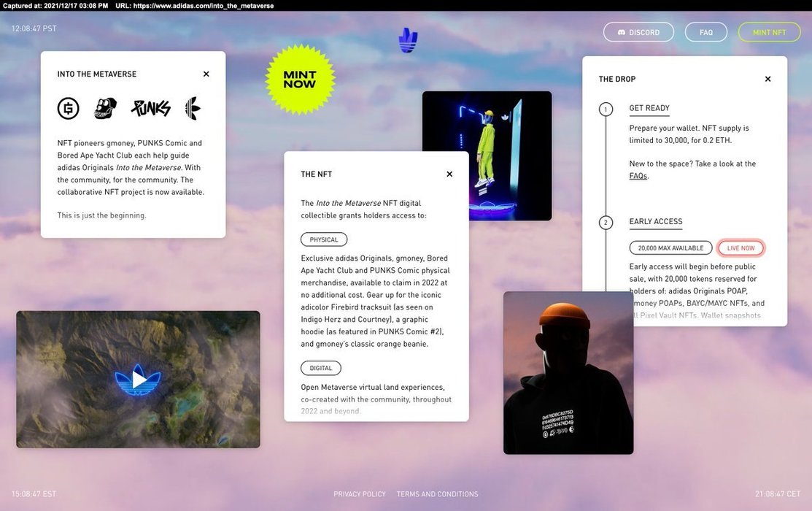Click the PUNKS Comic logo
The width and height of the screenshot is (812, 511).
(151, 108)
